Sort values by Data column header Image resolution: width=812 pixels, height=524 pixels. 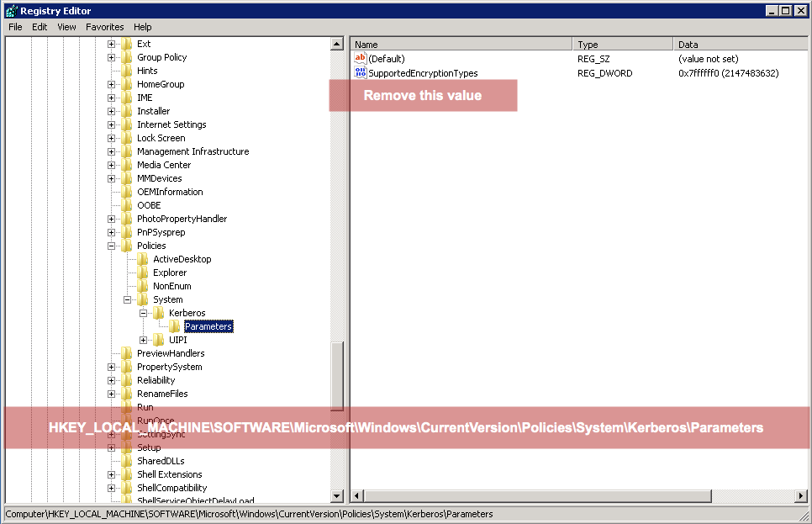coord(741,44)
